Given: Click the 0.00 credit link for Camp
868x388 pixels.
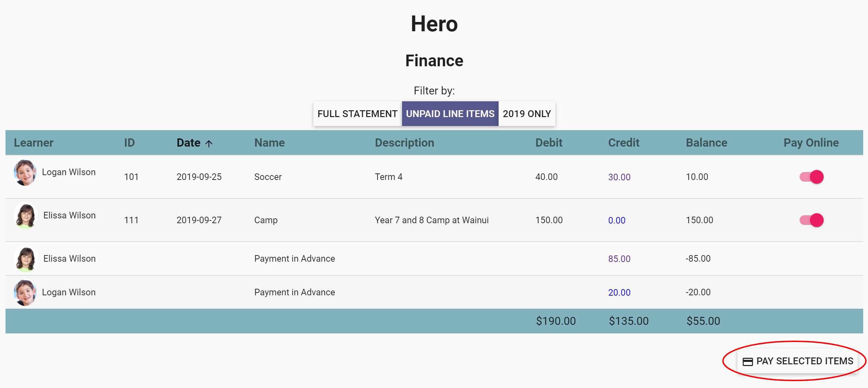Looking at the screenshot, I should [x=617, y=220].
